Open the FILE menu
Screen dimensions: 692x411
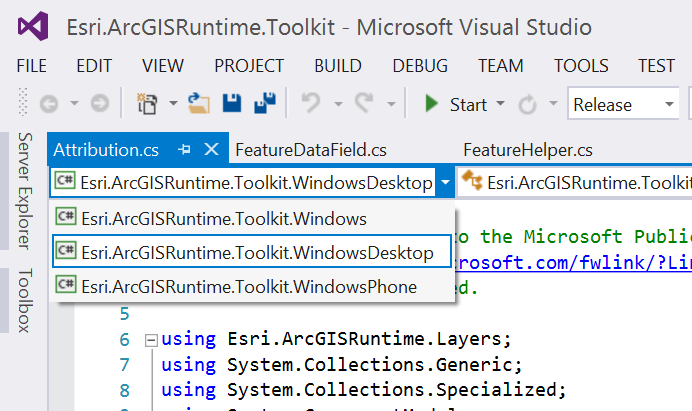(x=32, y=66)
